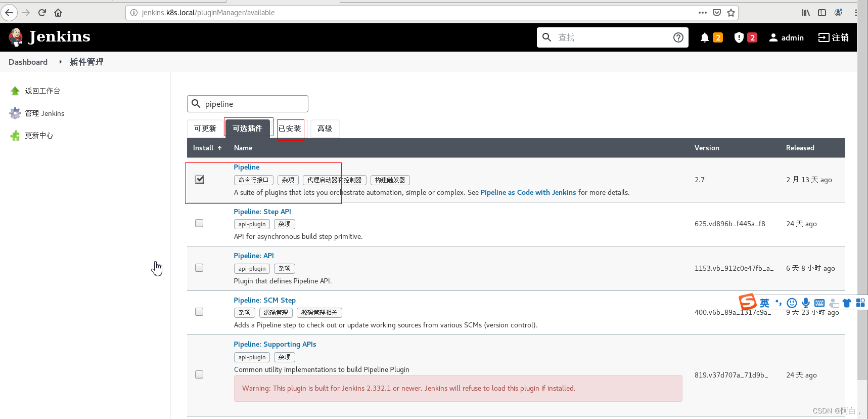Screen dimensions: 868x419
Task: Click the plugin filter field containing pipeline
Action: (x=248, y=104)
